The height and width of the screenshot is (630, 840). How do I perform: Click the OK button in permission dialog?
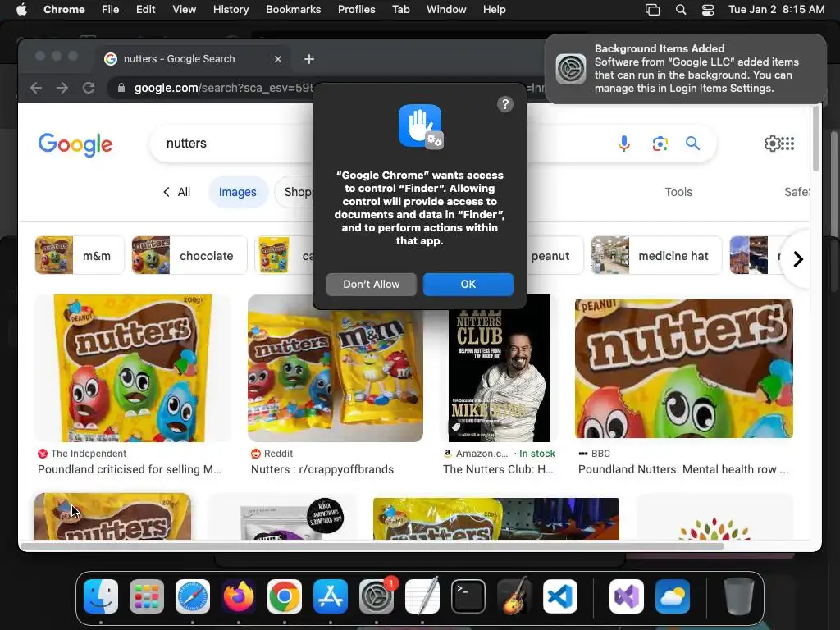[x=468, y=284]
